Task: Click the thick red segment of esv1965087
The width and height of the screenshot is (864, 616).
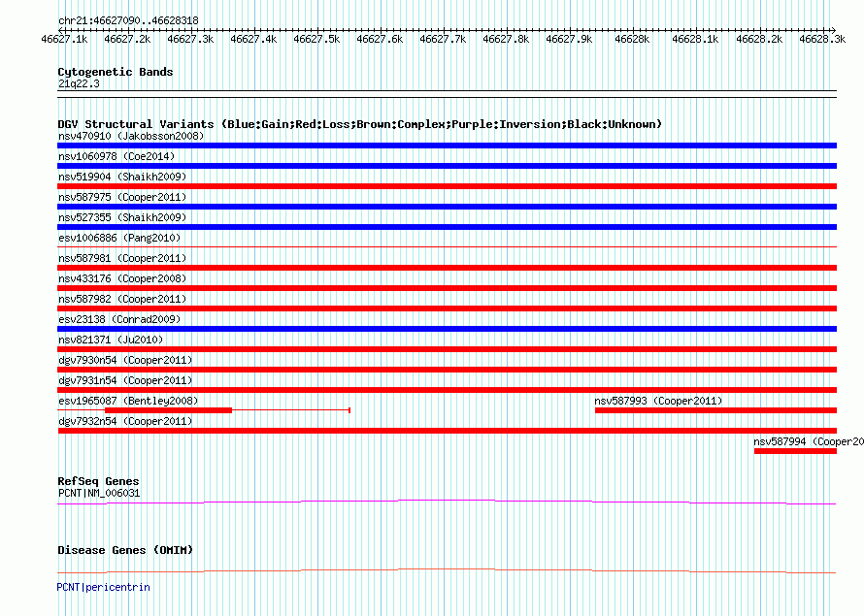Action: (168, 410)
